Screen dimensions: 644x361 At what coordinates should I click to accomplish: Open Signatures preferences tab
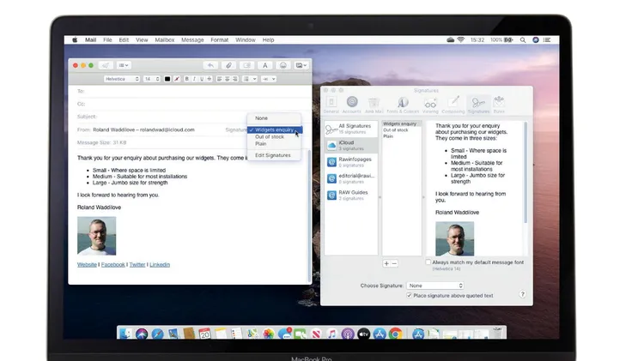[478, 105]
